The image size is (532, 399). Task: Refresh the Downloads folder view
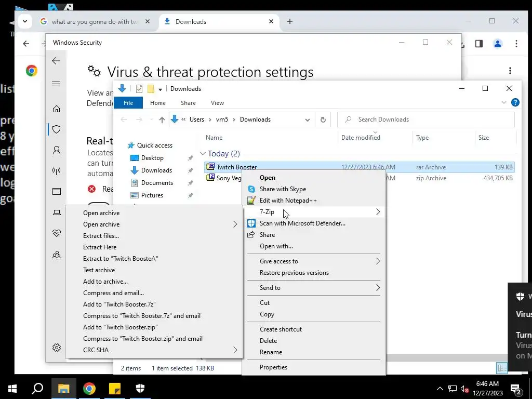coord(323,119)
